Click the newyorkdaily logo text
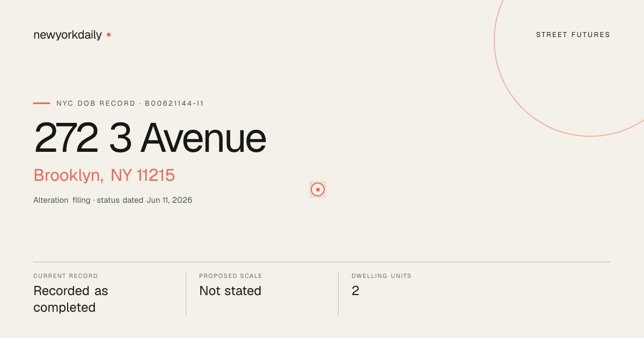The width and height of the screenshot is (644, 338). (68, 35)
